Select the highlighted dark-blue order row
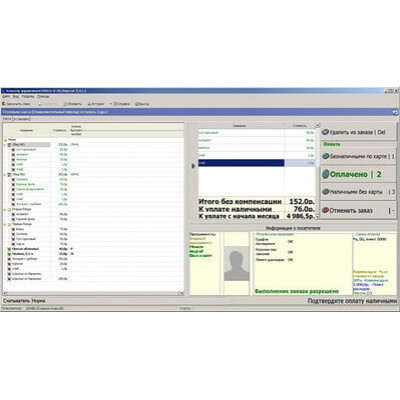The height and width of the screenshot is (400, 400). [x=257, y=163]
